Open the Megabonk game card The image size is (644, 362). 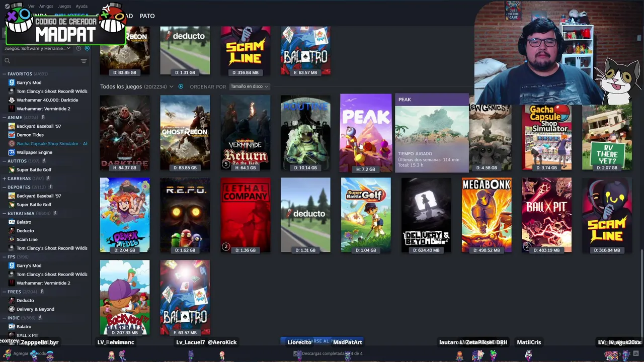tap(487, 215)
